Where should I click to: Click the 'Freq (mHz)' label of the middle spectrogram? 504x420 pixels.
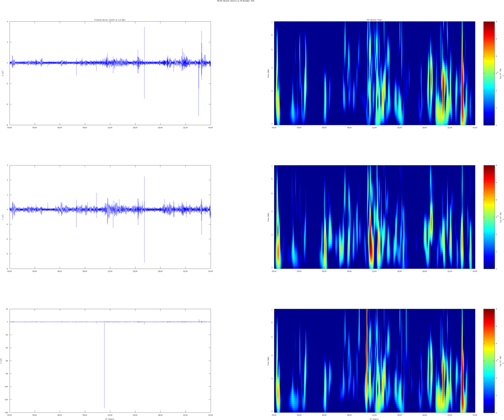268,217
